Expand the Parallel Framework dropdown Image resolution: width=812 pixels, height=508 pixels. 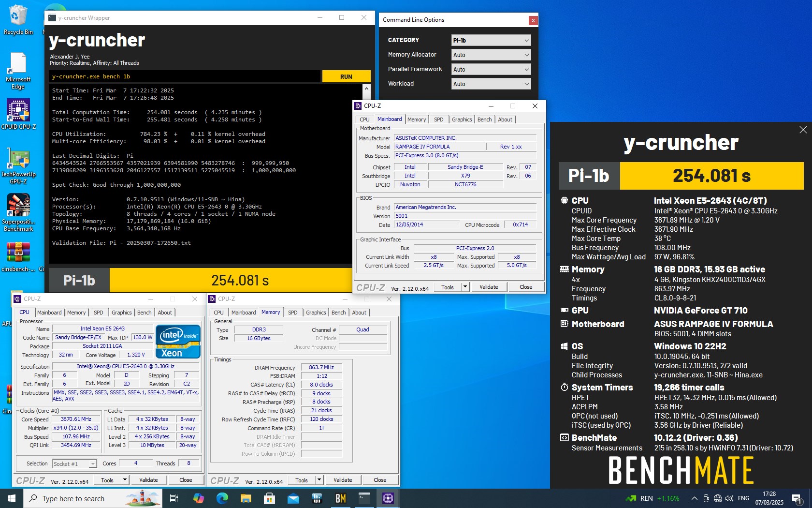point(491,70)
